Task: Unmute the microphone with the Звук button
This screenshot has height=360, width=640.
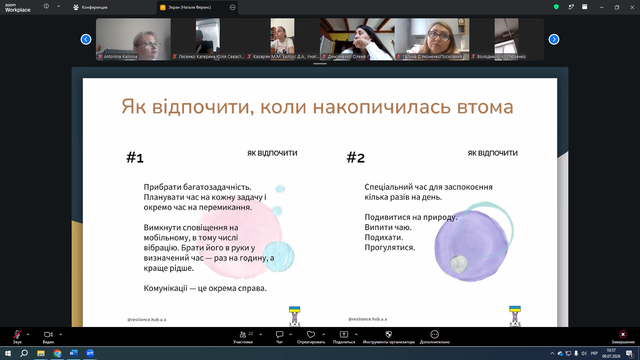Action: click(17, 337)
